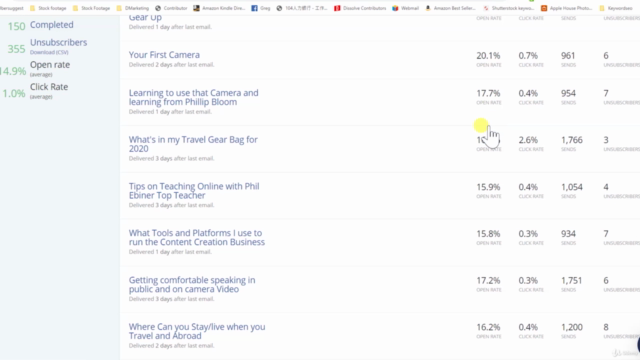Screen dimensions: 640x360
Task: Open the Amazon Best Seller bookmark
Action: pos(451,8)
